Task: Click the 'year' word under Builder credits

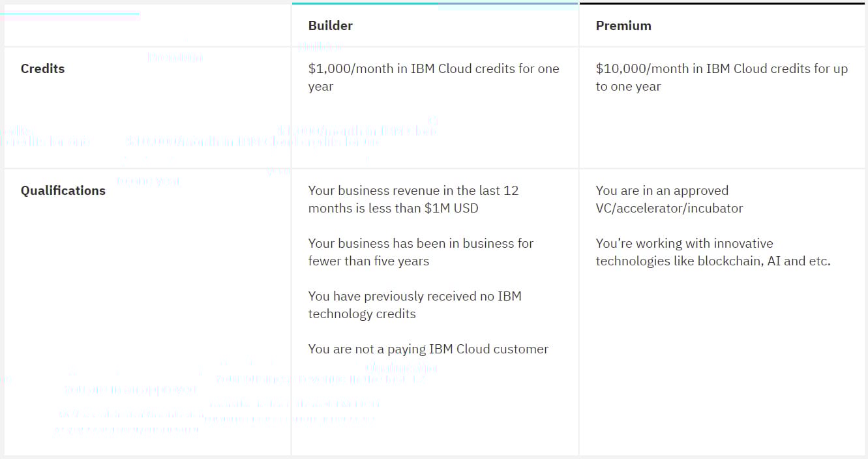Action: [x=321, y=87]
